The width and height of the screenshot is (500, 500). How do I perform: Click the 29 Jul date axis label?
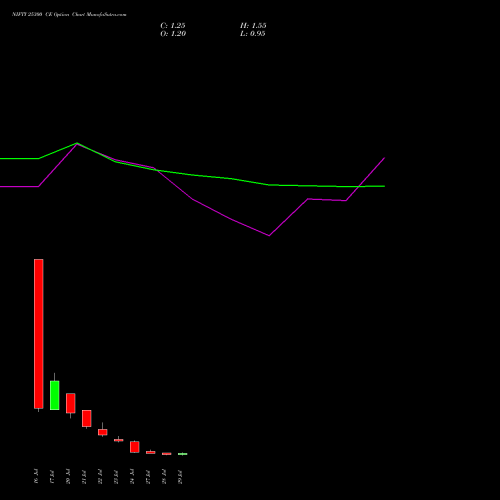coord(180,477)
